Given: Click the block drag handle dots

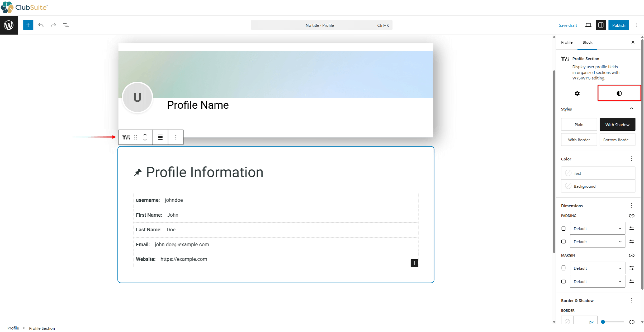Looking at the screenshot, I should coord(136,137).
